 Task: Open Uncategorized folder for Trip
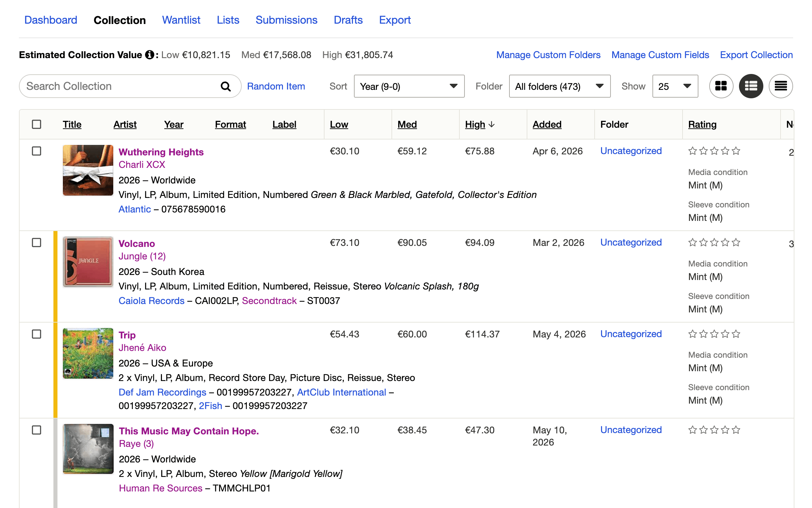[x=631, y=334]
